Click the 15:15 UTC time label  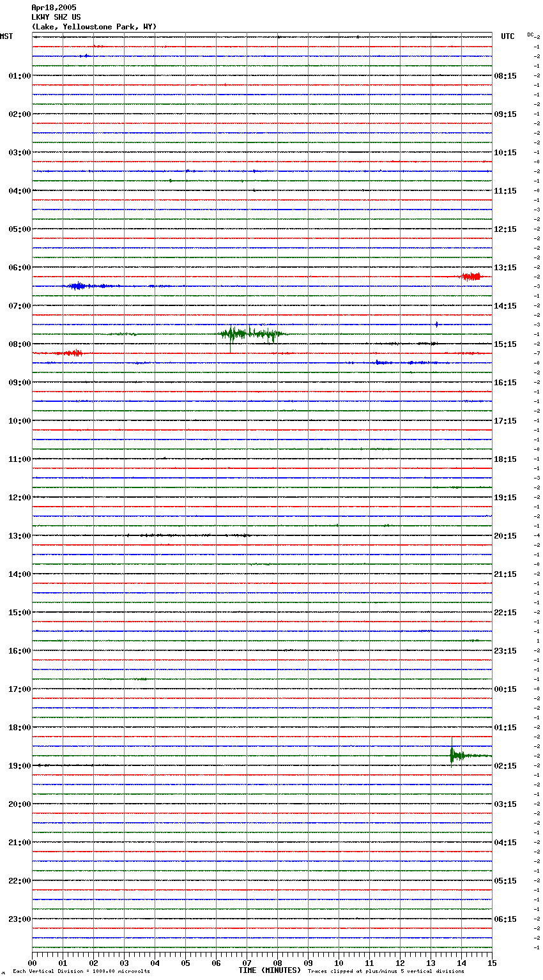point(505,344)
